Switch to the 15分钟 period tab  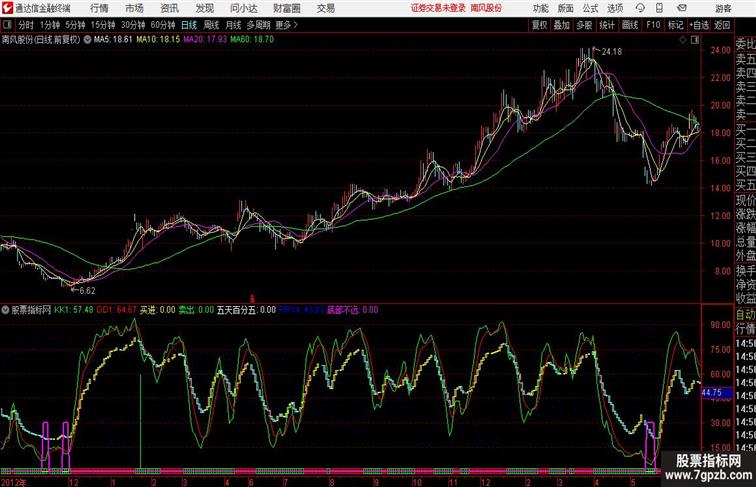(x=103, y=25)
